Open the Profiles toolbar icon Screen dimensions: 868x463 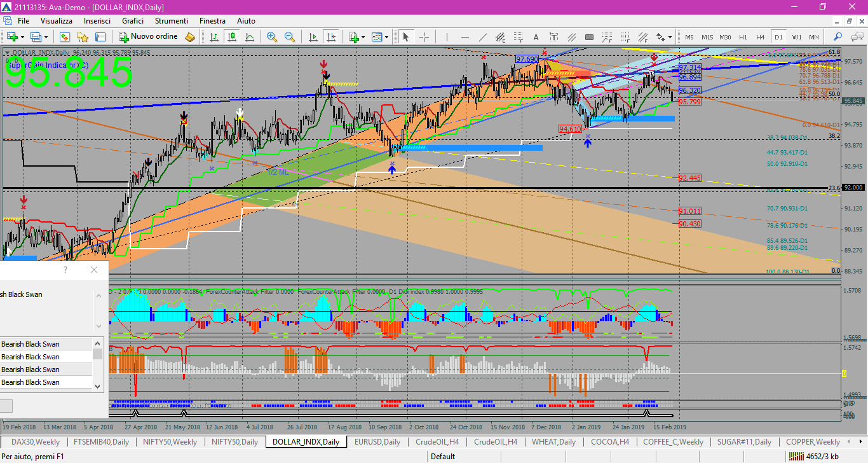tap(36, 37)
